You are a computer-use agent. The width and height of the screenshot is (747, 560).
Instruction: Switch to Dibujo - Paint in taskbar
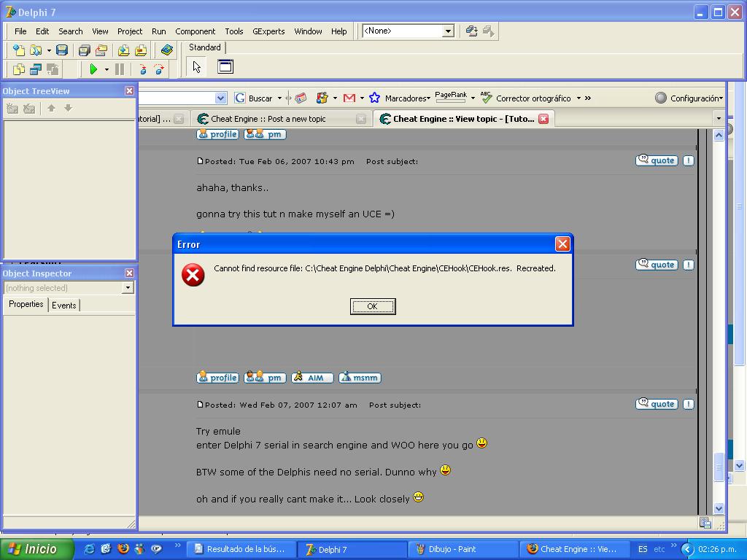click(x=462, y=549)
